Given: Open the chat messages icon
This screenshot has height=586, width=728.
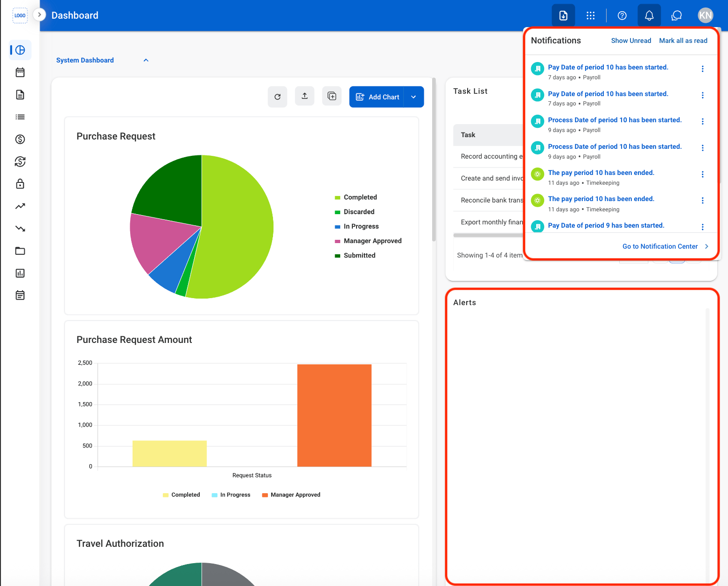Looking at the screenshot, I should [x=677, y=15].
